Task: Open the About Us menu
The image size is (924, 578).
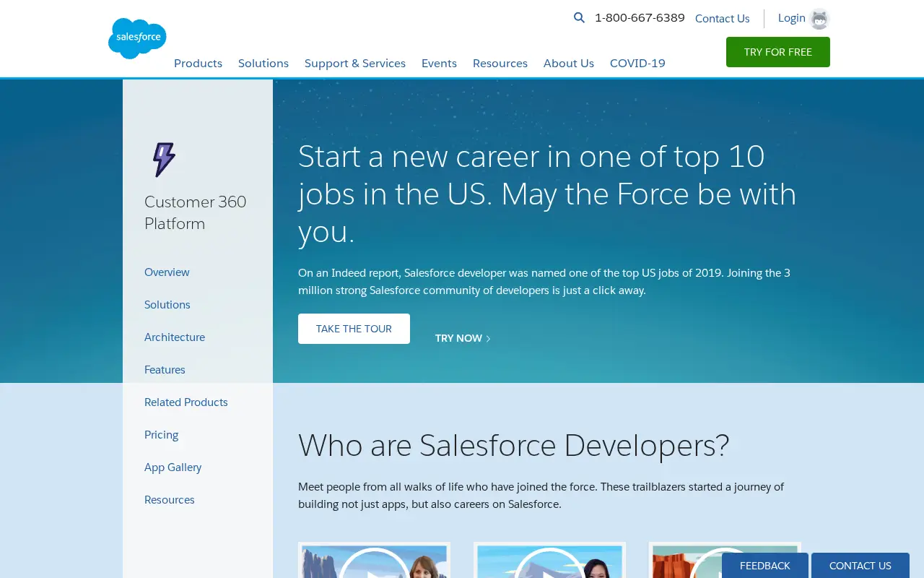Action: coord(569,64)
